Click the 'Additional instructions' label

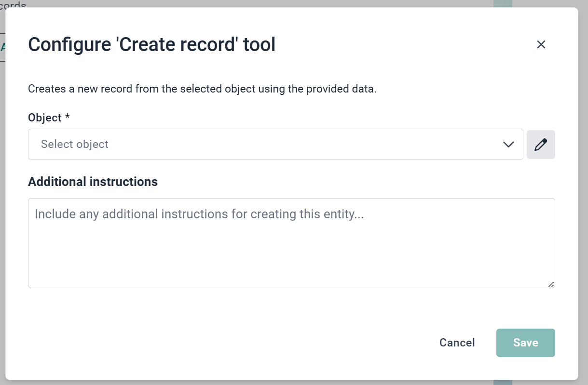point(93,182)
